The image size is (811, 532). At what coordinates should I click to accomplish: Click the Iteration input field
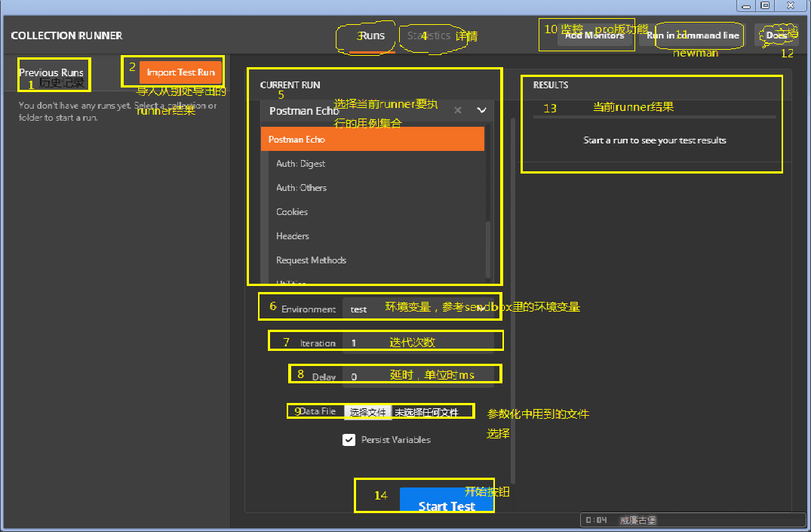pos(418,343)
